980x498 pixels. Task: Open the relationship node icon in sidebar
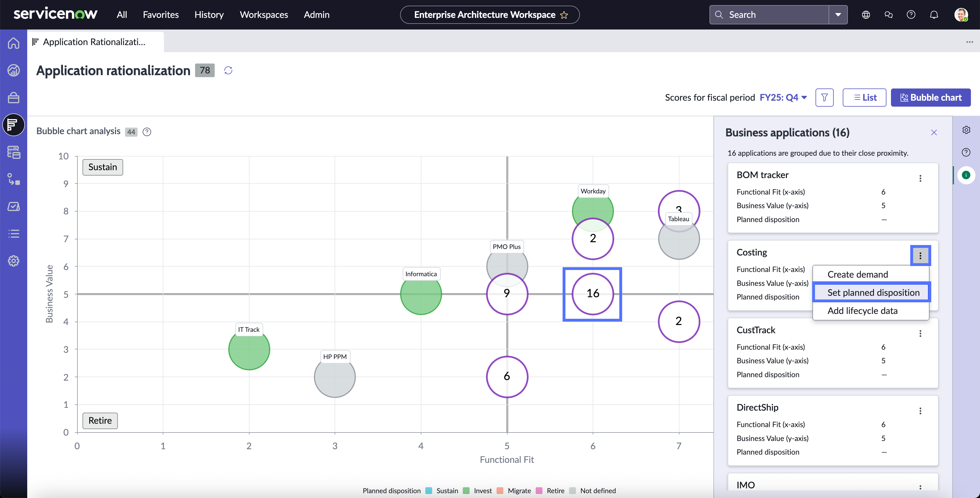pos(14,179)
